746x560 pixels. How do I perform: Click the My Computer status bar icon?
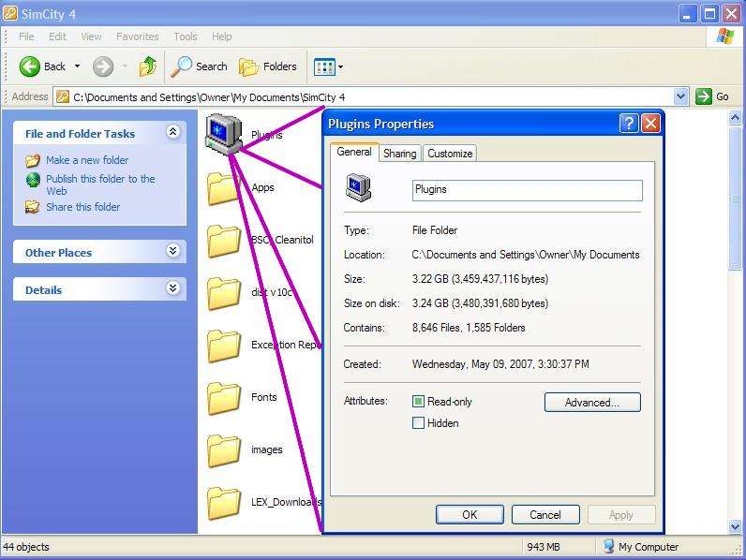pyautogui.click(x=608, y=547)
